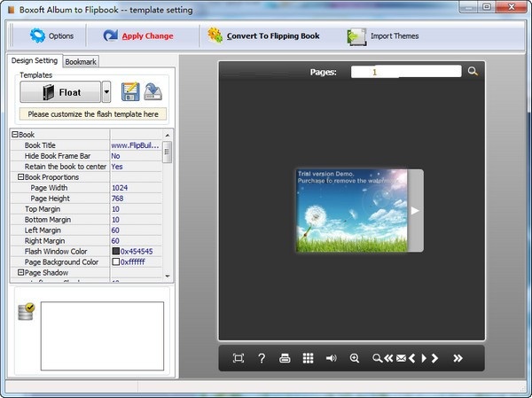Viewport: 532px width, 398px height.
Task: Click the email share envelope icon
Action: click(400, 358)
